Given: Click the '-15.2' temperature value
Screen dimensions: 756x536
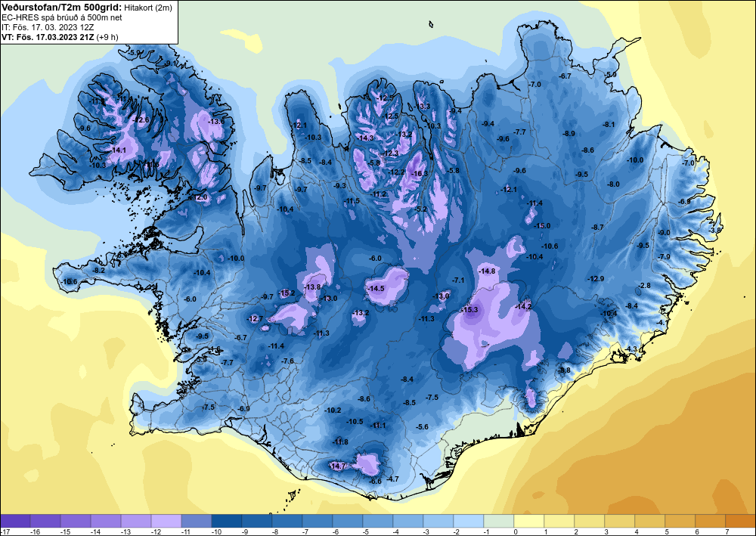Looking at the screenshot, I should [x=287, y=293].
